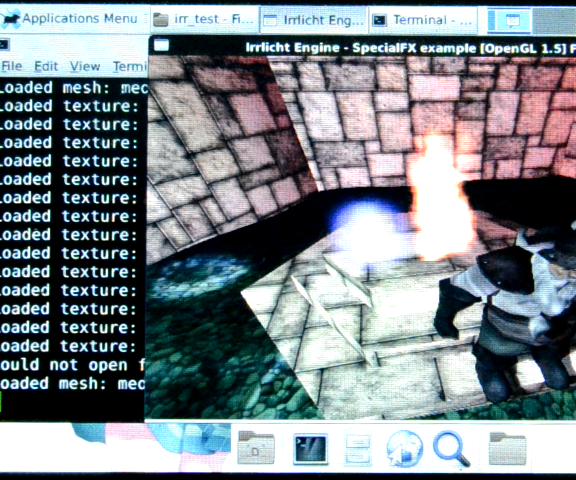Image resolution: width=576 pixels, height=480 pixels.
Task: Click the folder icon on irr_test taskbar button
Action: (x=161, y=20)
